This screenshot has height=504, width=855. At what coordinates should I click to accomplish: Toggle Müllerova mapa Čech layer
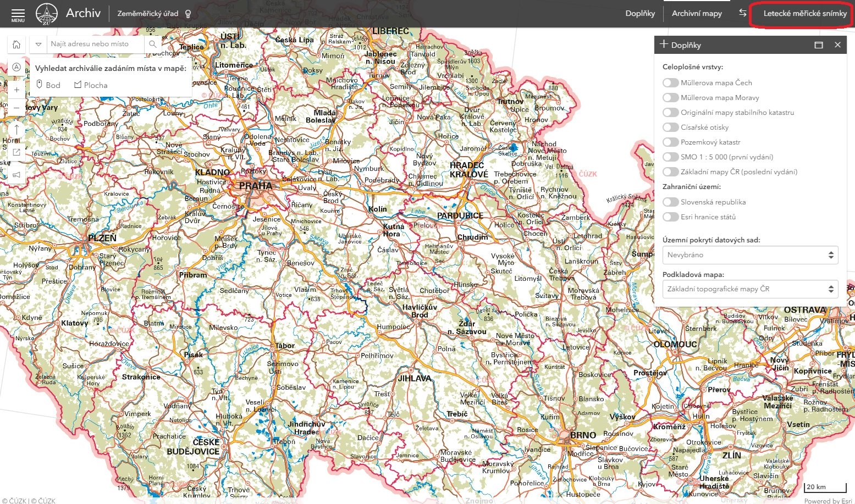click(x=670, y=82)
